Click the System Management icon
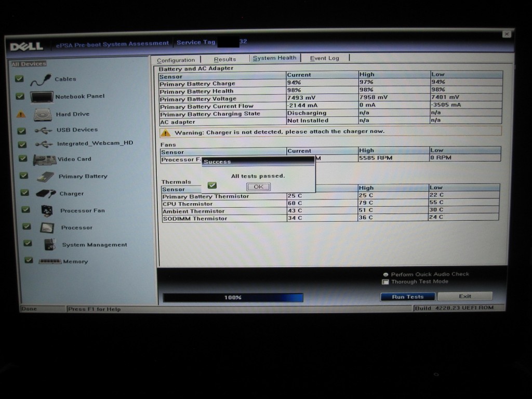532x399 pixels. coord(50,244)
